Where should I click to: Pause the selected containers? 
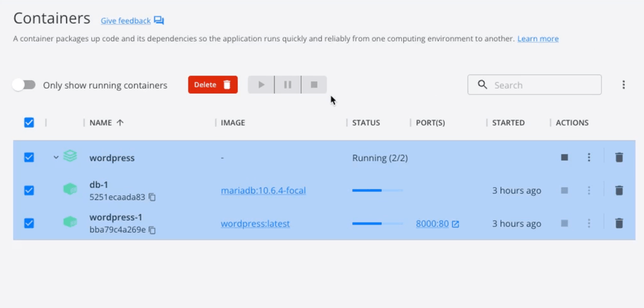[288, 85]
